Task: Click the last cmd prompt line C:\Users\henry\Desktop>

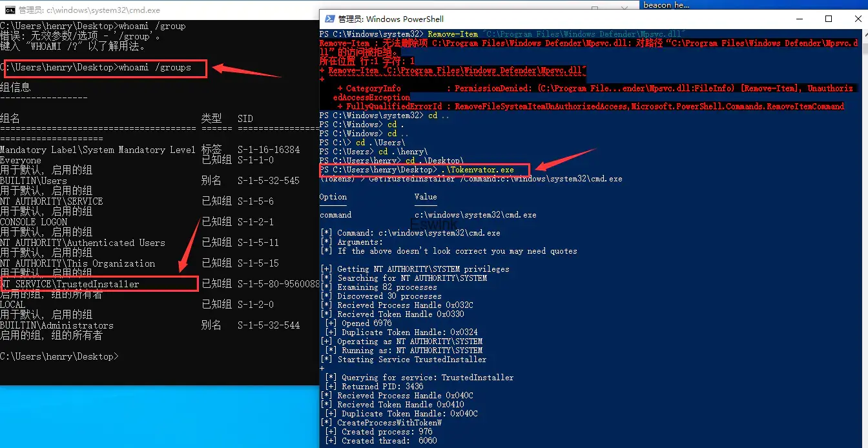Action: [x=59, y=356]
